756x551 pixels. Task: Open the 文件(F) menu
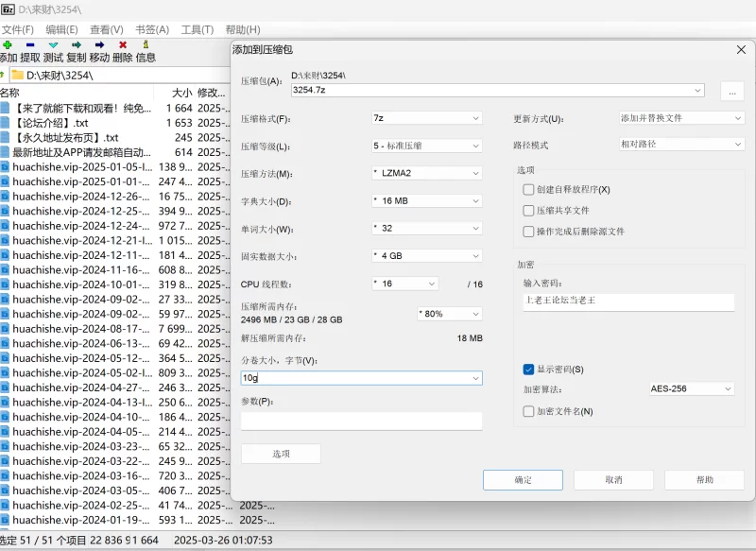(17, 29)
